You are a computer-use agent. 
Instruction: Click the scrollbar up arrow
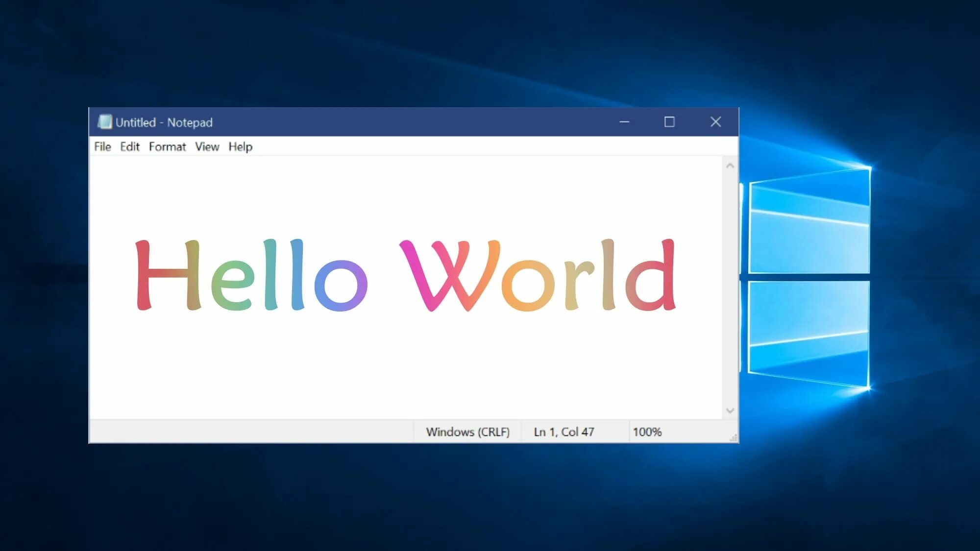coord(730,166)
